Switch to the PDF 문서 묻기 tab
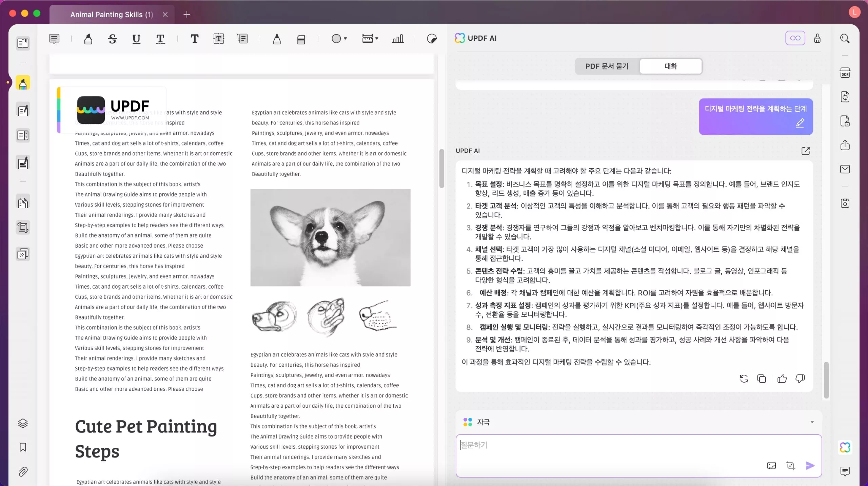Screen dimensions: 868x486 pyautogui.click(x=607, y=66)
